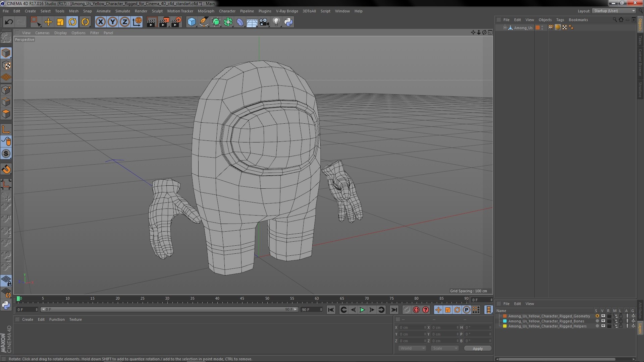Click the Undo arrow icon

click(9, 22)
